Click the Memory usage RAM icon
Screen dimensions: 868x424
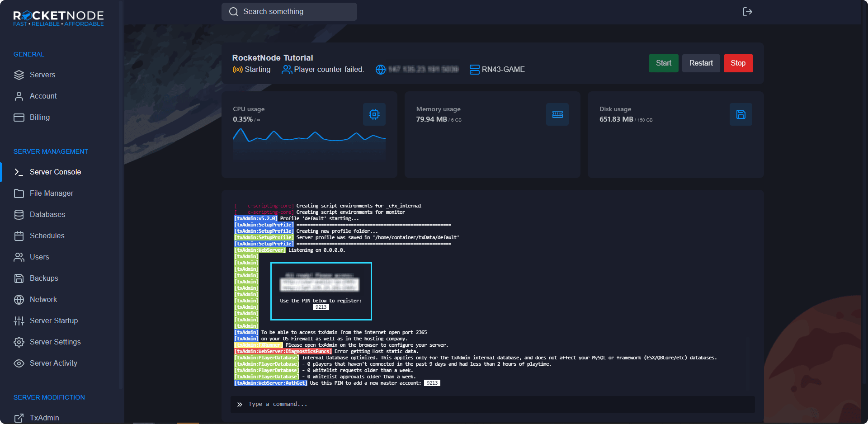click(x=557, y=114)
